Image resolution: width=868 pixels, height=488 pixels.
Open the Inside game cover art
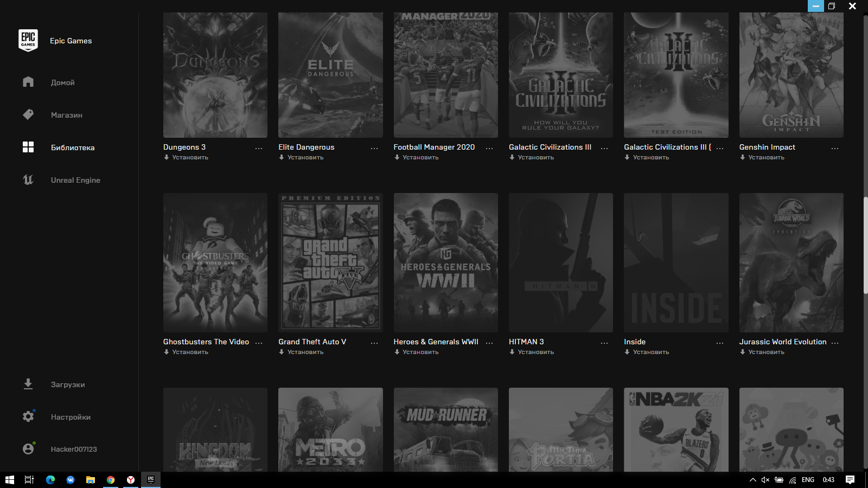(676, 262)
